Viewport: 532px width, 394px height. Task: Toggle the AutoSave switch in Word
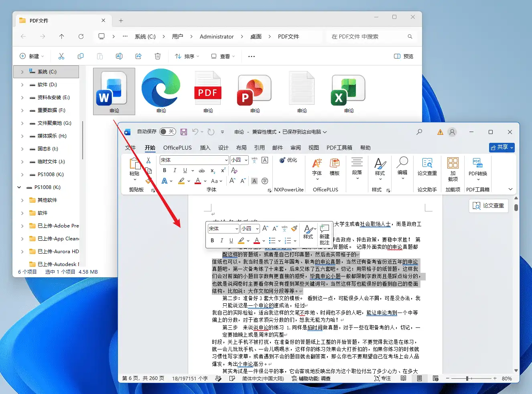[x=167, y=132]
